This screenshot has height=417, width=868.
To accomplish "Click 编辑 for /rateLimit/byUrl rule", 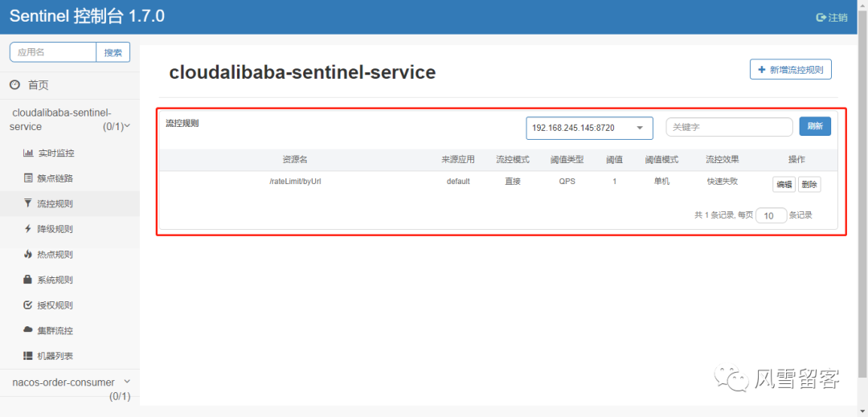I will click(x=784, y=185).
